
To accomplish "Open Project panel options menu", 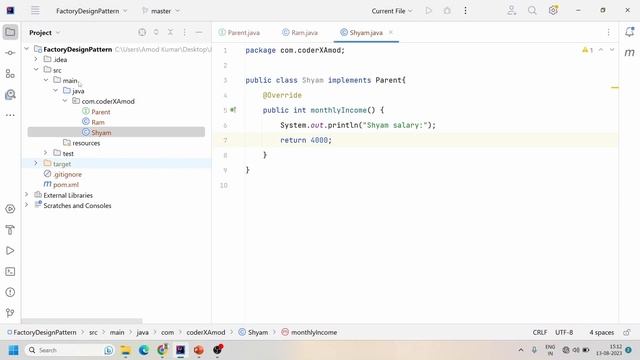I will click(184, 32).
